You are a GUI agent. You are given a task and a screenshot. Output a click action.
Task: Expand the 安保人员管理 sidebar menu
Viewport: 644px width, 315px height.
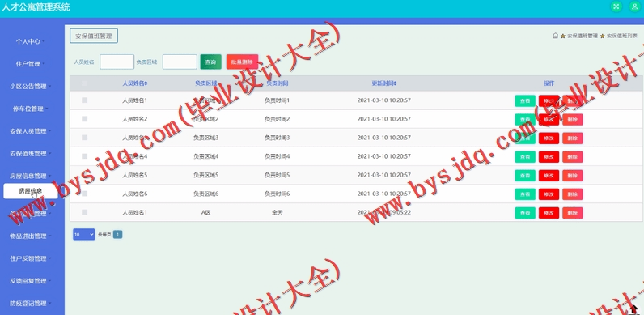click(x=31, y=131)
